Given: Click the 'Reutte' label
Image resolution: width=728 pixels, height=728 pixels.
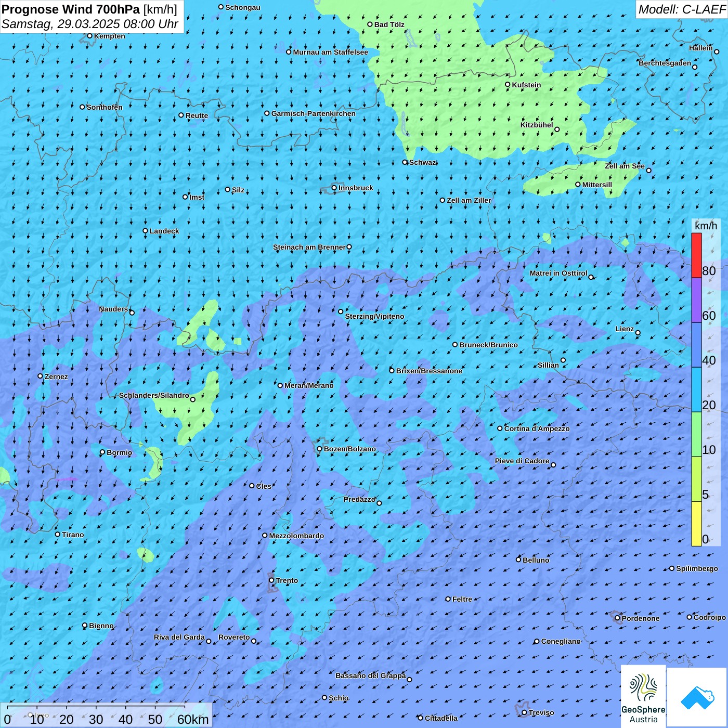Looking at the screenshot, I should (x=197, y=115).
